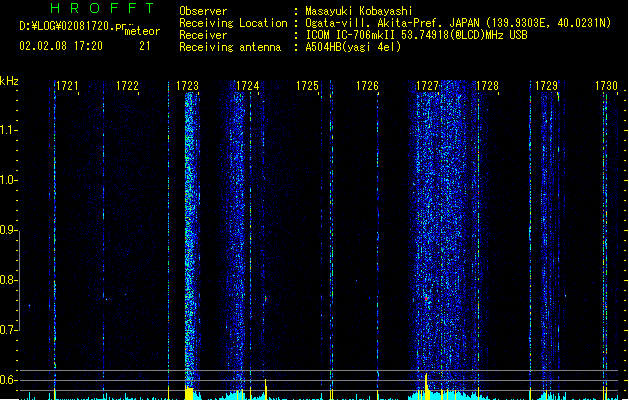The image size is (629, 400).
Task: Click the 1727 time marker
Action: [x=427, y=86]
